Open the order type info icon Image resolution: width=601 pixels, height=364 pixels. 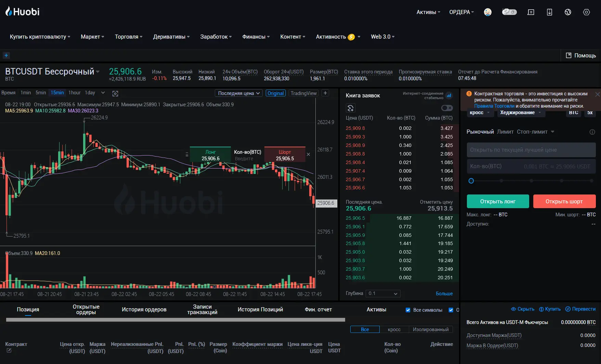click(592, 132)
